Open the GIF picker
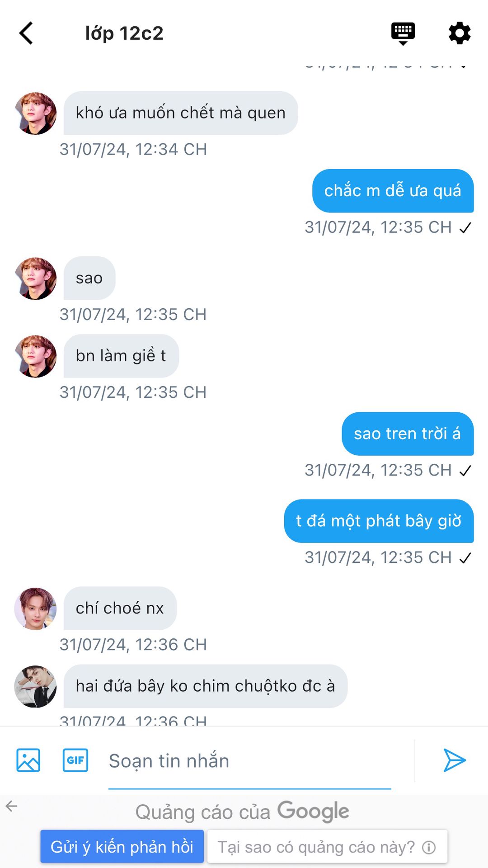The image size is (488, 868). (x=75, y=760)
